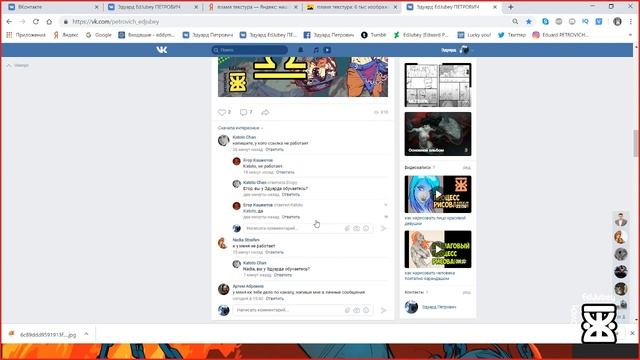The image size is (640, 360).
Task: Open the VK extension icon in toolbar
Action: click(x=599, y=22)
